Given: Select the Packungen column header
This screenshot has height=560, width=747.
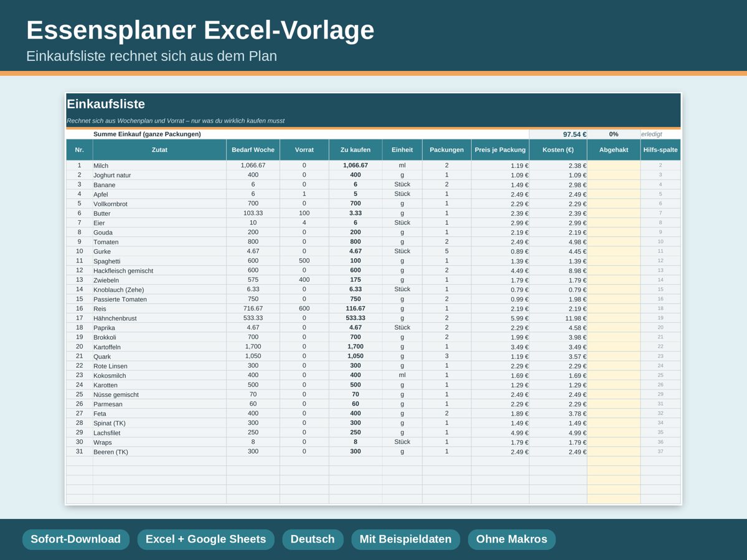Looking at the screenshot, I should click(446, 150).
